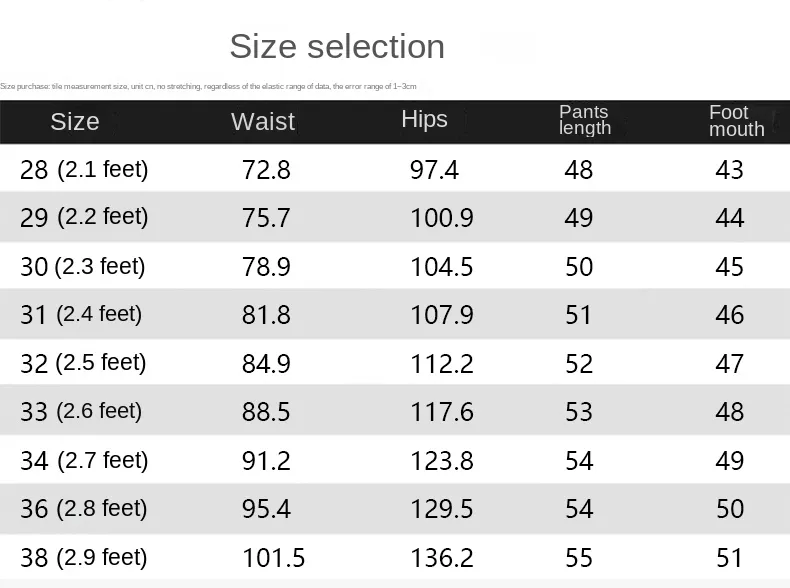Click the waist value 101.5

pyautogui.click(x=273, y=557)
